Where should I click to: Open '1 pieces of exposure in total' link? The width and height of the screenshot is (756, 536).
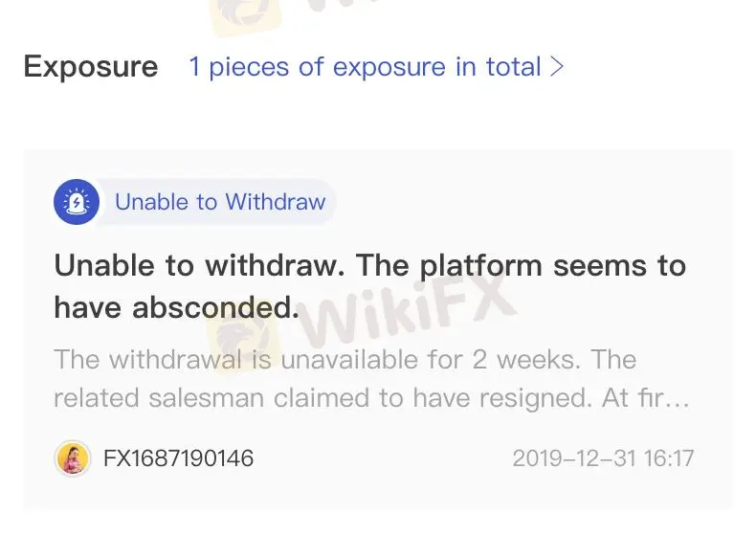(364, 67)
